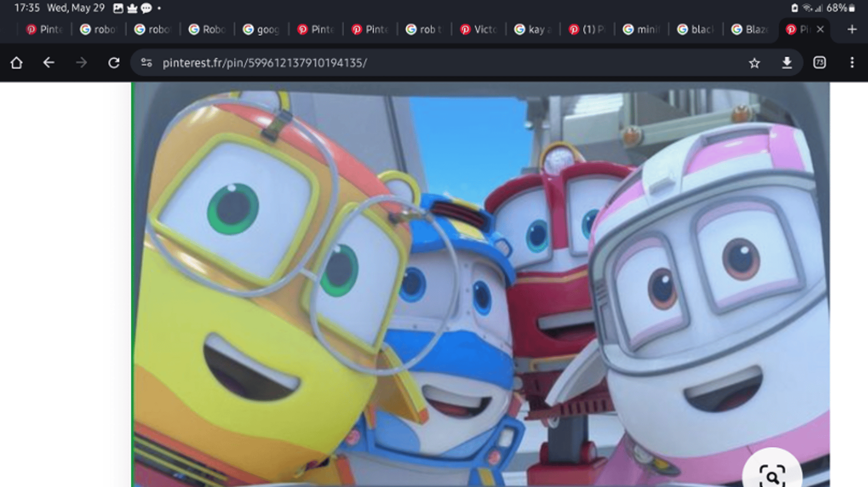Viewport: 868px width, 487px height.
Task: Tap the battery status indicator
Action: tap(852, 8)
